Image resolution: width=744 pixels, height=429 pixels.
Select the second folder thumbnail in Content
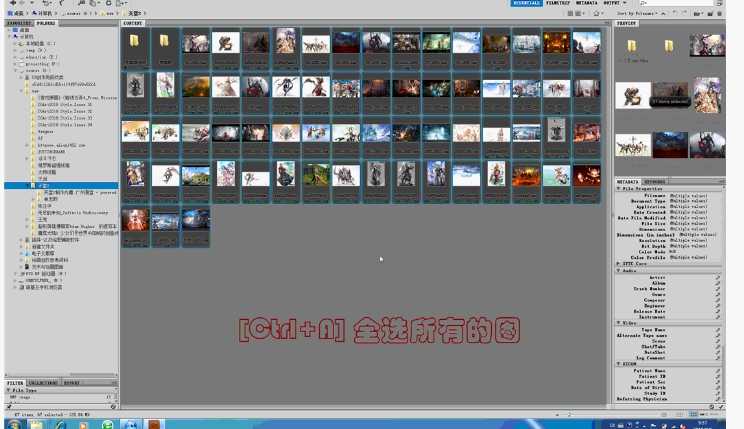click(x=165, y=48)
